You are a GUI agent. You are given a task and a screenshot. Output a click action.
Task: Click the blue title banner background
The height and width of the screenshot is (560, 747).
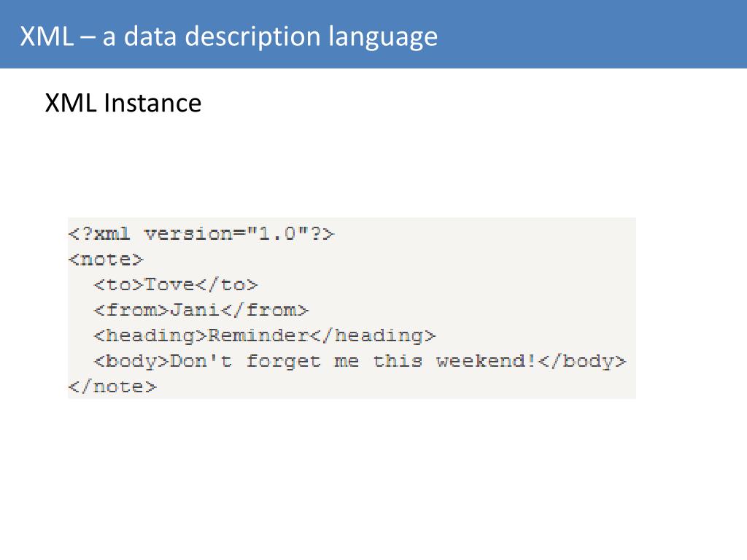[591, 34]
